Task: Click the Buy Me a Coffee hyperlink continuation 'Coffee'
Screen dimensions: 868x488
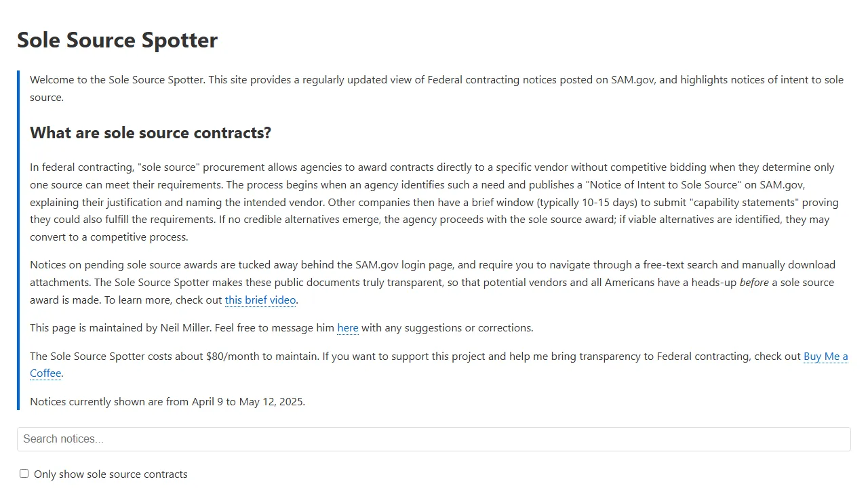Action: pyautogui.click(x=45, y=373)
